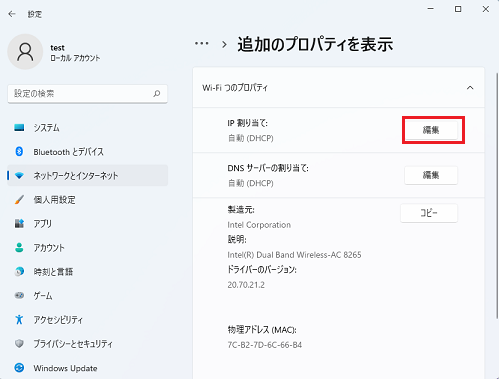Click the breadcrumb ellipsis menu
Image resolution: width=499 pixels, height=379 pixels.
pyautogui.click(x=202, y=43)
